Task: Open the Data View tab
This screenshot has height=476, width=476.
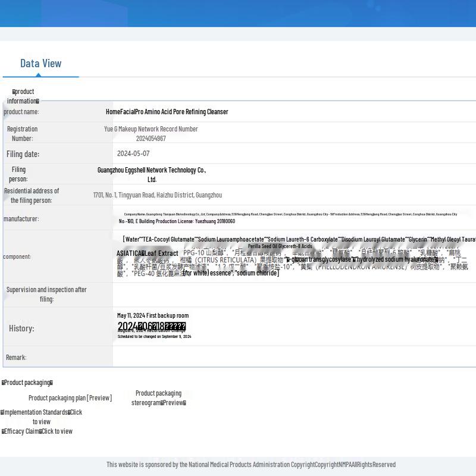Action: click(x=40, y=63)
